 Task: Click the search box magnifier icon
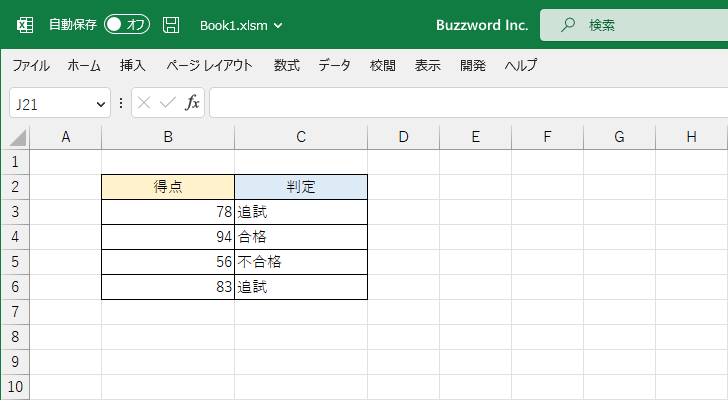(567, 25)
